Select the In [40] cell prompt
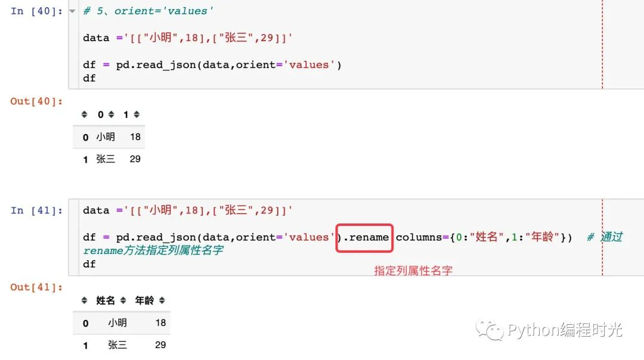 (x=36, y=11)
